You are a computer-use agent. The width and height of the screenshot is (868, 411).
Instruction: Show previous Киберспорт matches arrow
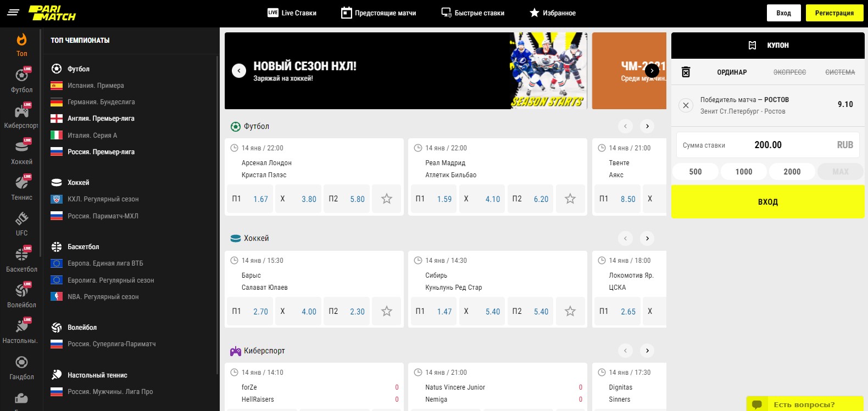click(625, 351)
